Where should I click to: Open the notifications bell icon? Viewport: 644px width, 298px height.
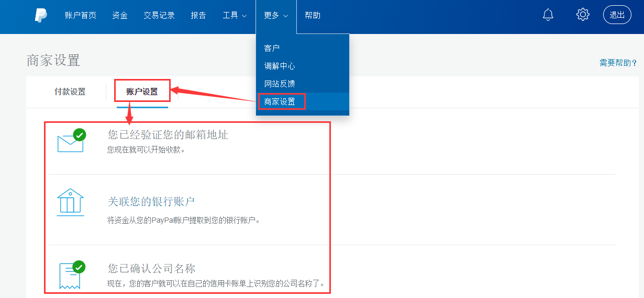point(548,15)
